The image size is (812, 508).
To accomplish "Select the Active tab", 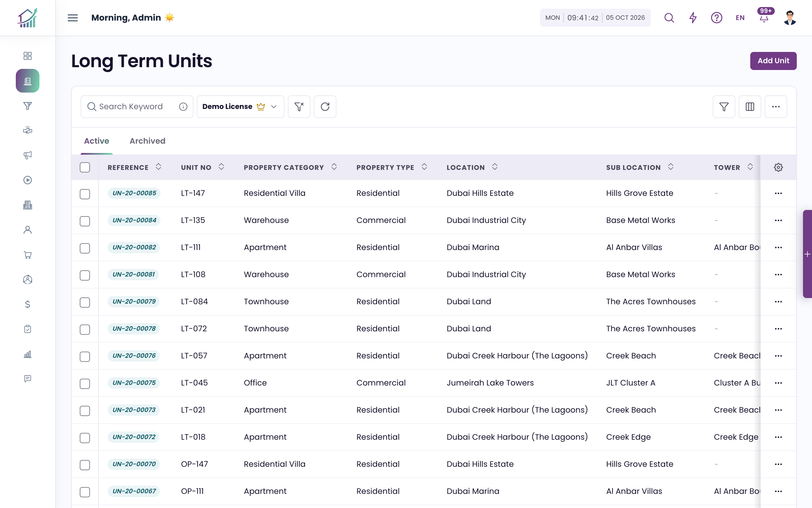I will 96,141.
